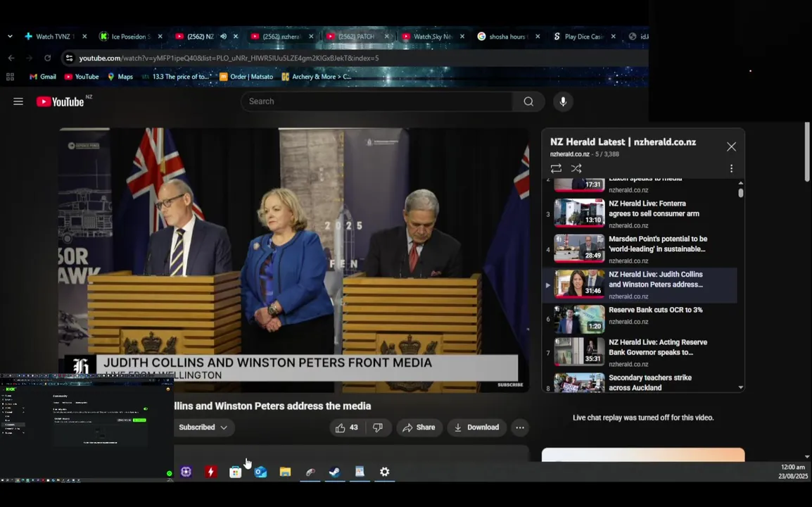
Task: Open the Gmail bookmark
Action: [42, 77]
